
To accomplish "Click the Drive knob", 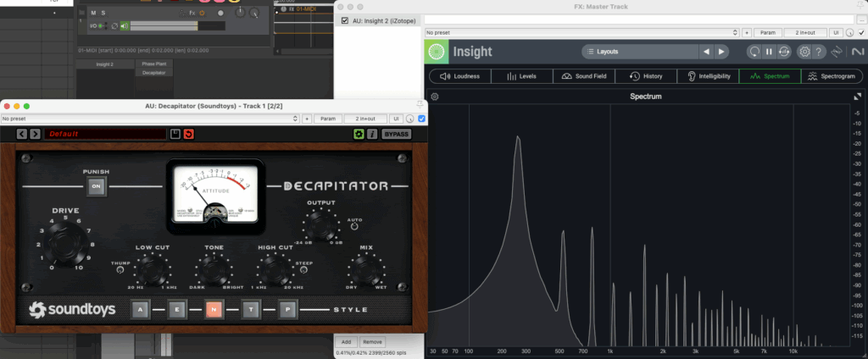I will click(64, 246).
